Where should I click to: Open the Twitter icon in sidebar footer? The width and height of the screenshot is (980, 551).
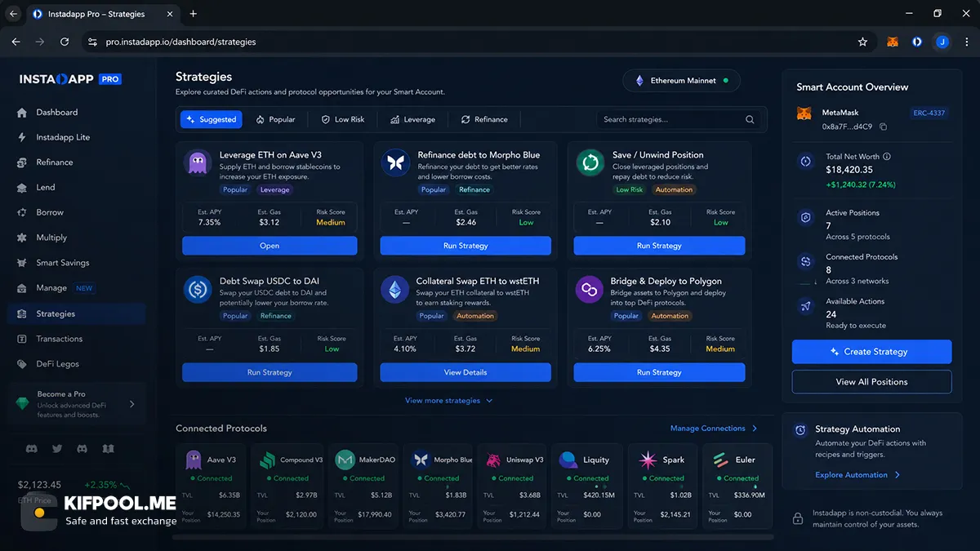(x=57, y=448)
